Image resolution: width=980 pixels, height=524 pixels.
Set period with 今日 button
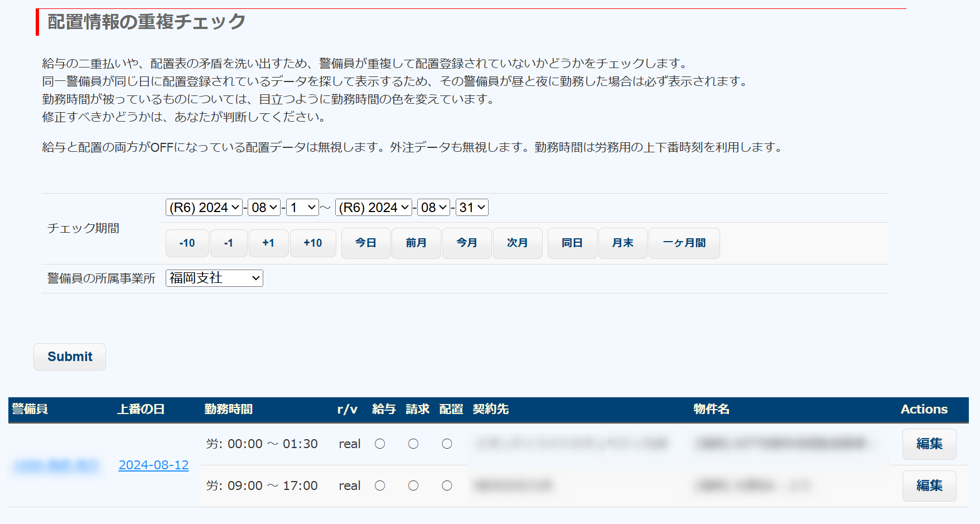pyautogui.click(x=366, y=243)
